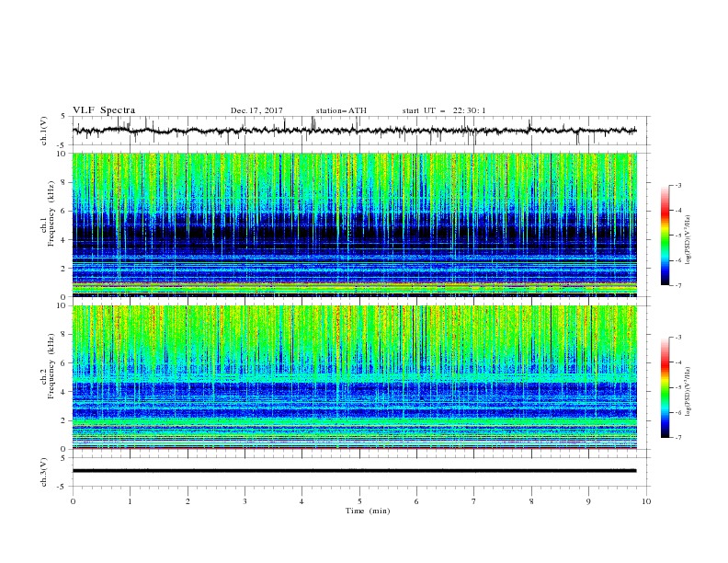Click the 'ch.2 Frequency (kHz)' axis label
Screen dimensions: 728x563
48,366
